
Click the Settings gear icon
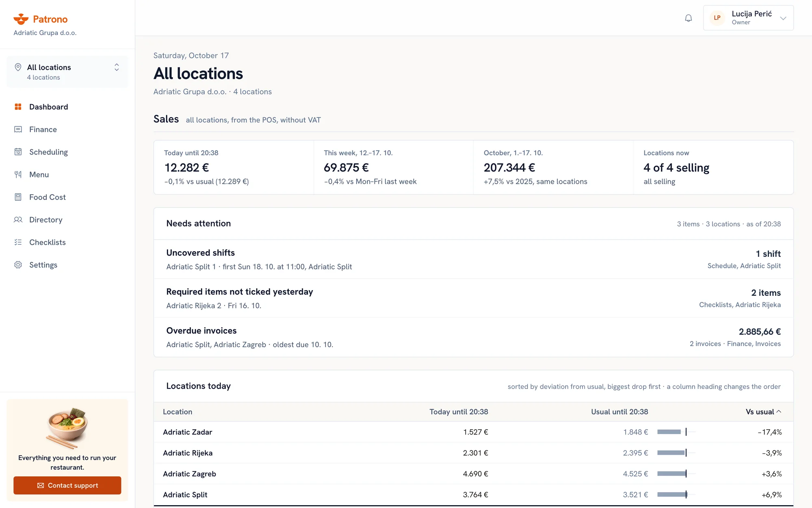[x=18, y=265]
